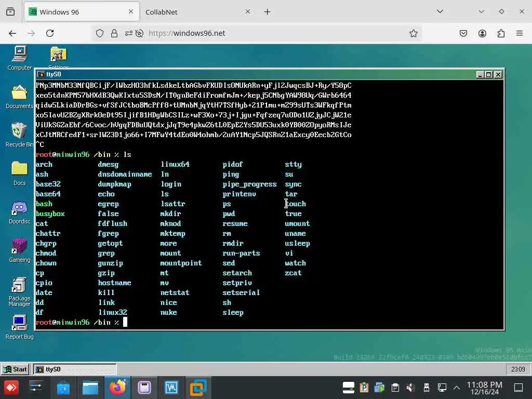
Task: Open the Pocket save icon
Action: click(463, 33)
